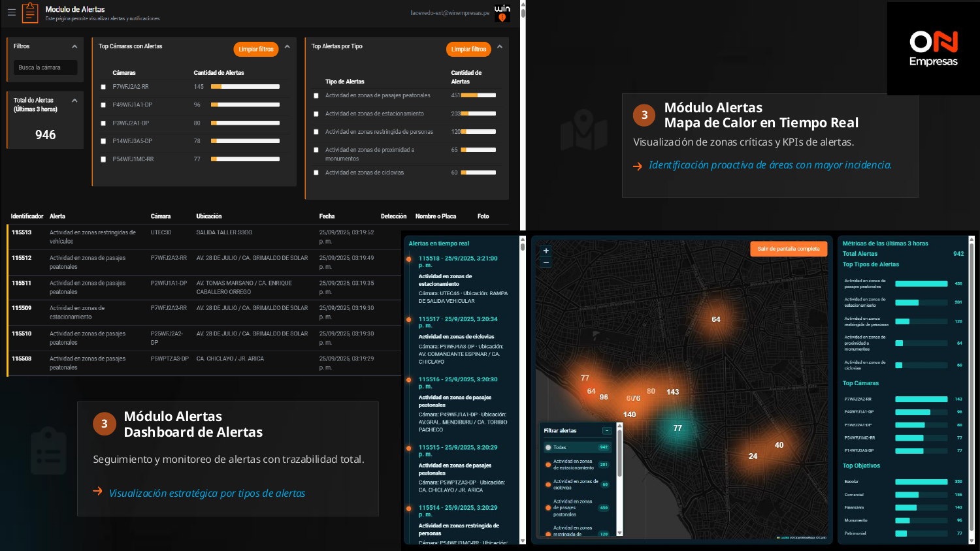
Task: Zoom out on the heat map
Action: tap(546, 262)
